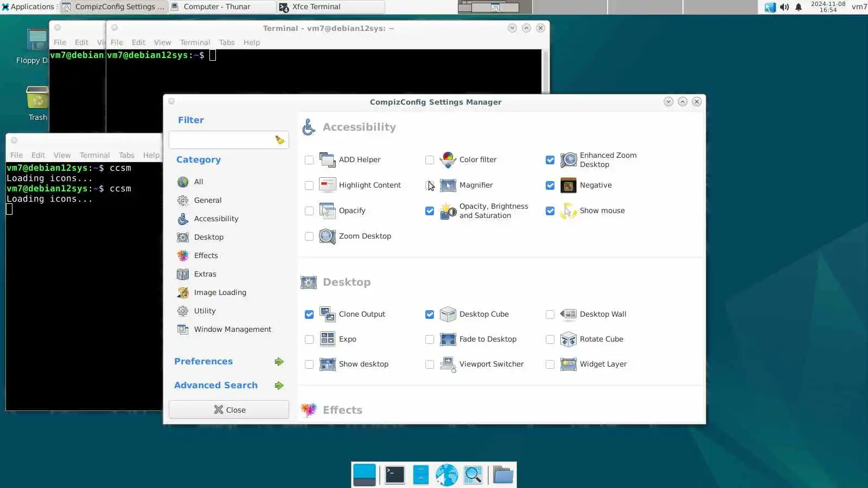
Task: Open the Color filter plugin icon
Action: [448, 160]
